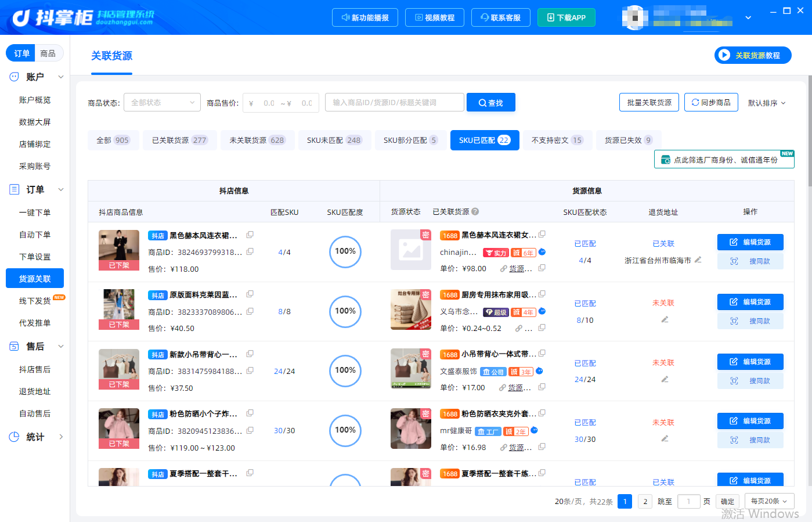
Task: Go to page 2 of results
Action: 645,501
